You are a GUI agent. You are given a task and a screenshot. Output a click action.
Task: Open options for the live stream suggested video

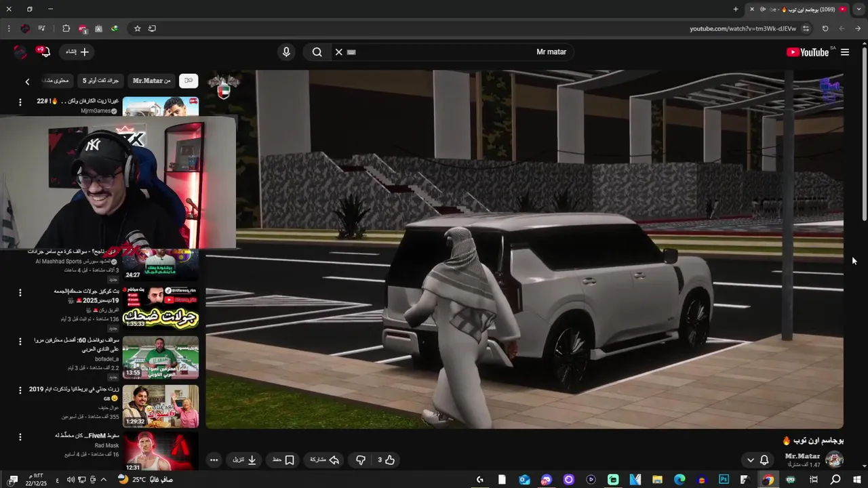[x=20, y=293]
